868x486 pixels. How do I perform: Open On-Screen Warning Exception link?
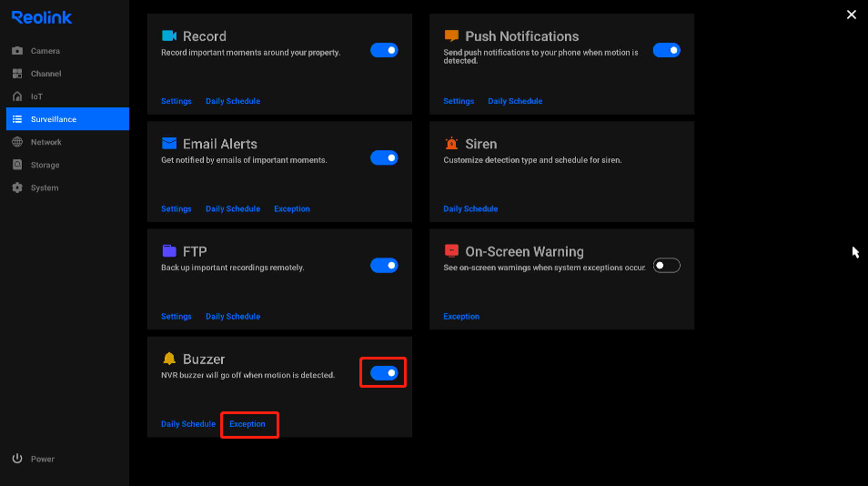461,317
